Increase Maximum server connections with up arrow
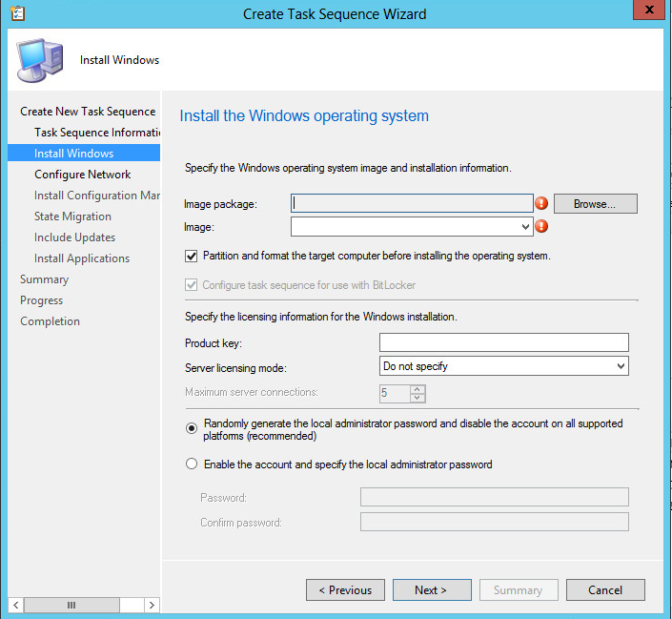 point(417,389)
